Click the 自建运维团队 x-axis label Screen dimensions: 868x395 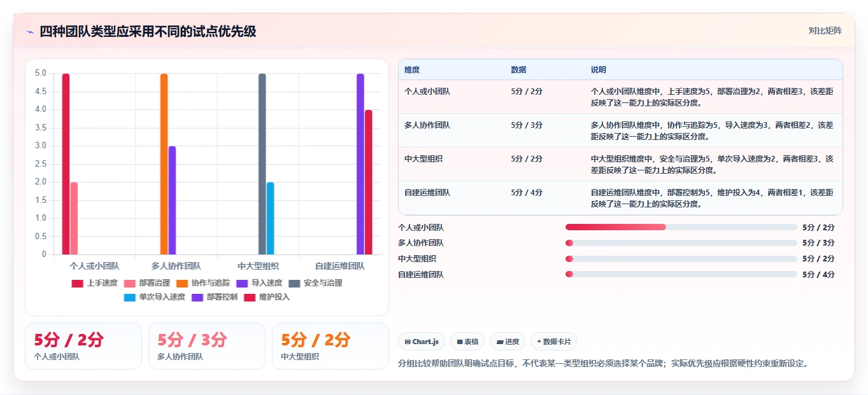pyautogui.click(x=340, y=266)
